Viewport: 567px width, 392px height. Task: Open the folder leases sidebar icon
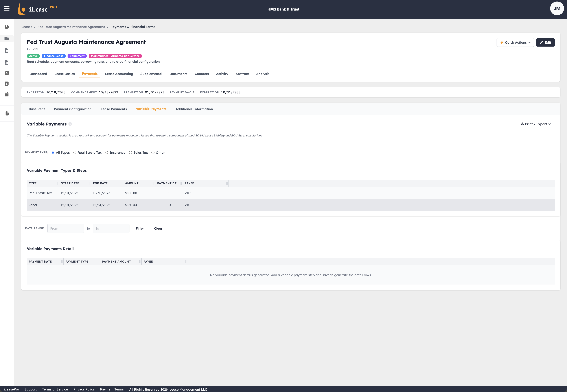point(7,39)
